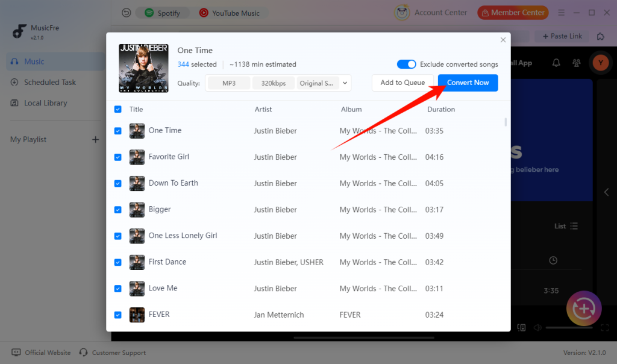This screenshot has width=617, height=364.
Task: Uncheck the Bigger song checkbox
Action: click(x=117, y=210)
